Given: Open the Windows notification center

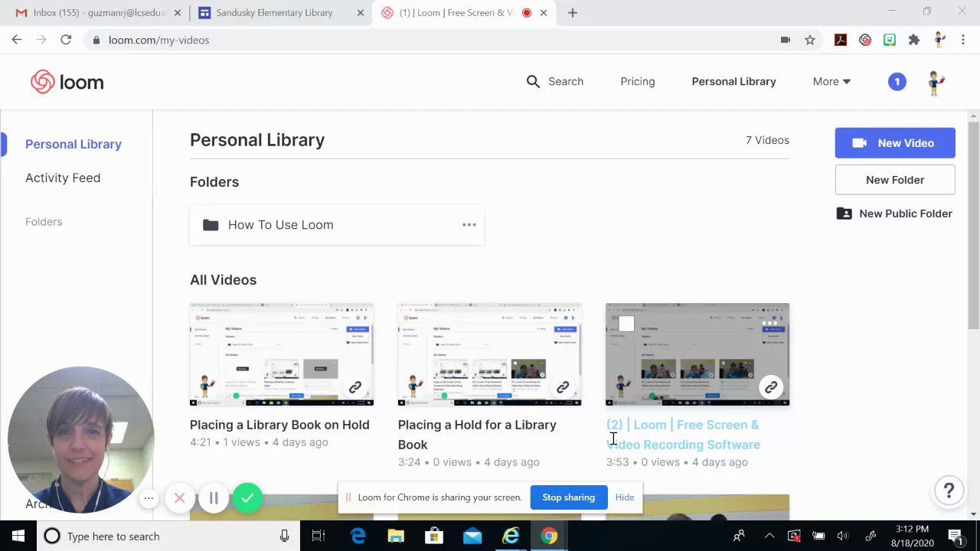Looking at the screenshot, I should 955,536.
